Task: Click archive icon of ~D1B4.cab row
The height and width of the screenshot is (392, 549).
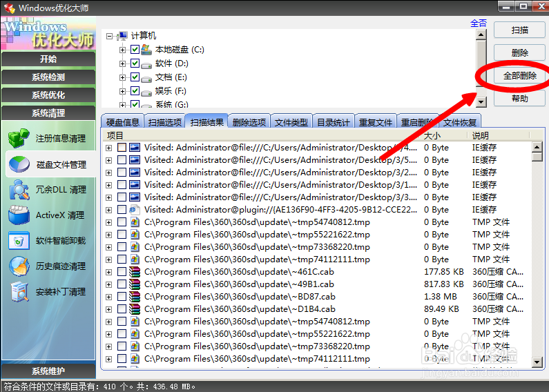Action: [135, 309]
